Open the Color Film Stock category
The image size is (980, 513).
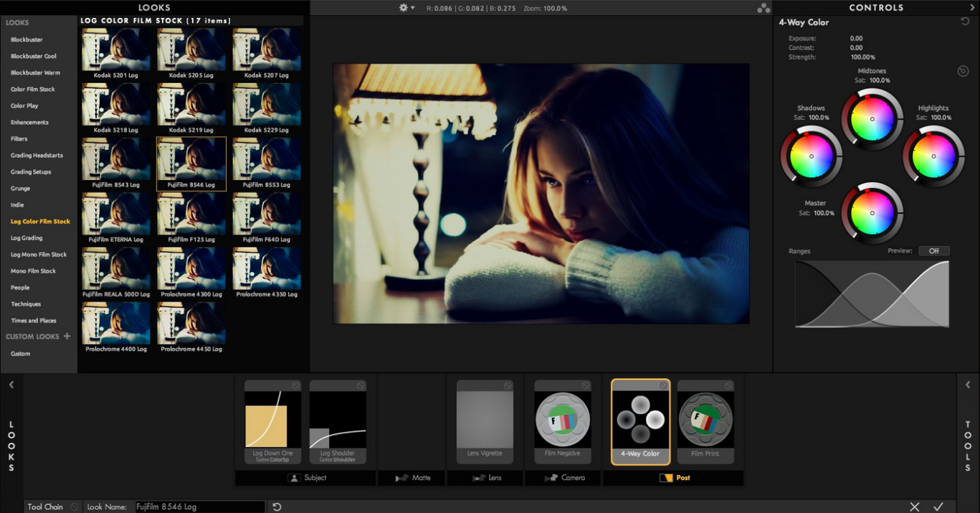32,89
